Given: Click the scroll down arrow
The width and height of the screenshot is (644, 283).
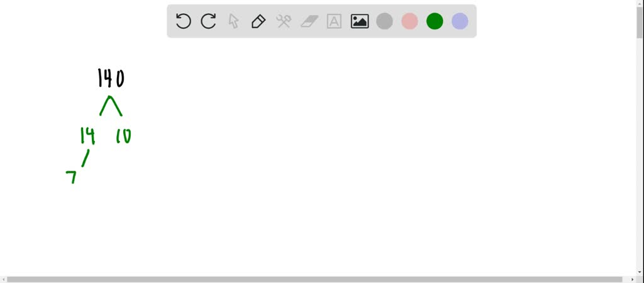Looking at the screenshot, I should [640, 272].
